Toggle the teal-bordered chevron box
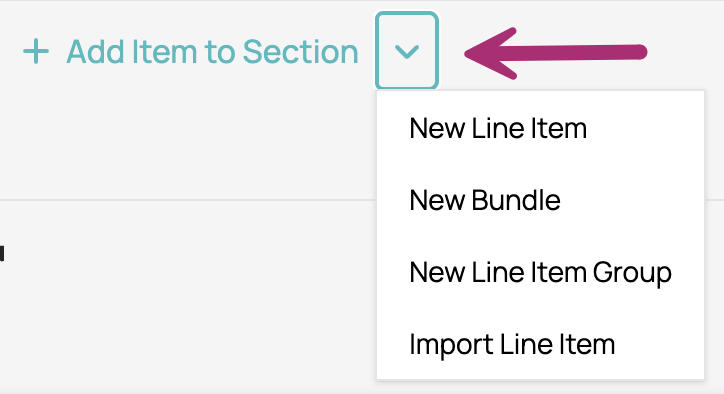The width and height of the screenshot is (724, 394). pos(407,51)
